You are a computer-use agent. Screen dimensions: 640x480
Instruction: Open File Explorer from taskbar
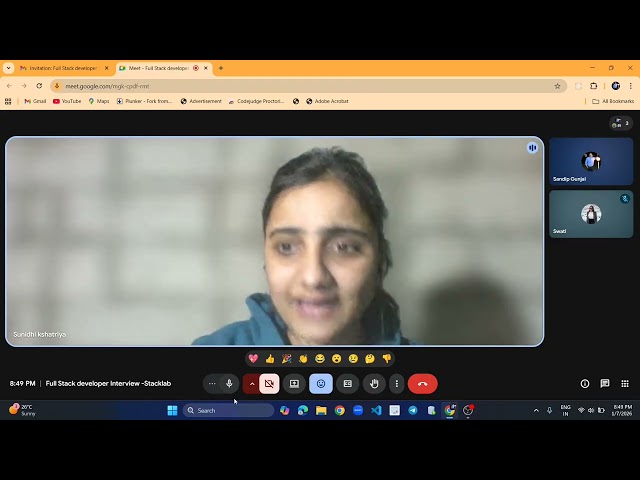[321, 411]
